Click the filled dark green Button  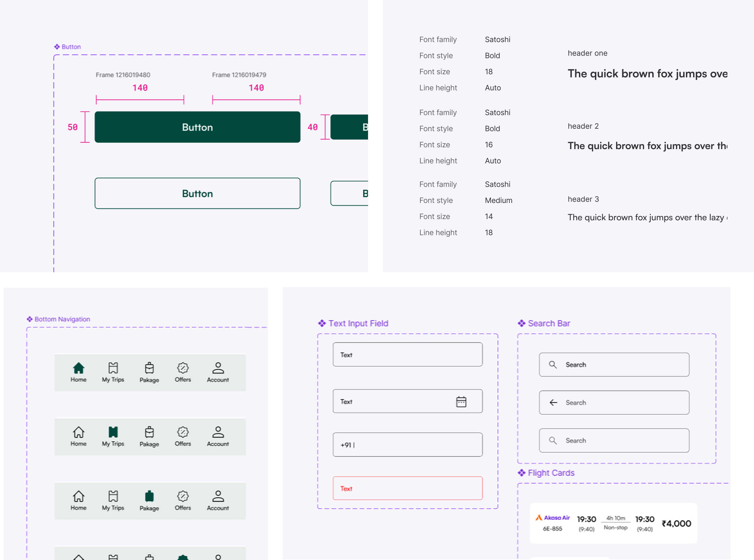click(198, 127)
